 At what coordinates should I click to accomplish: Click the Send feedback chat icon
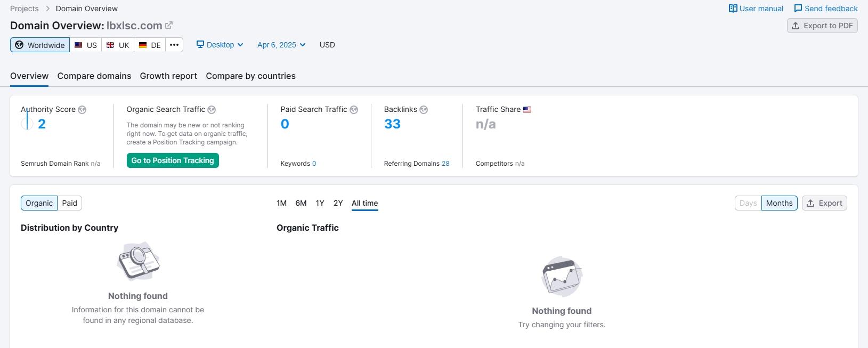tap(798, 9)
